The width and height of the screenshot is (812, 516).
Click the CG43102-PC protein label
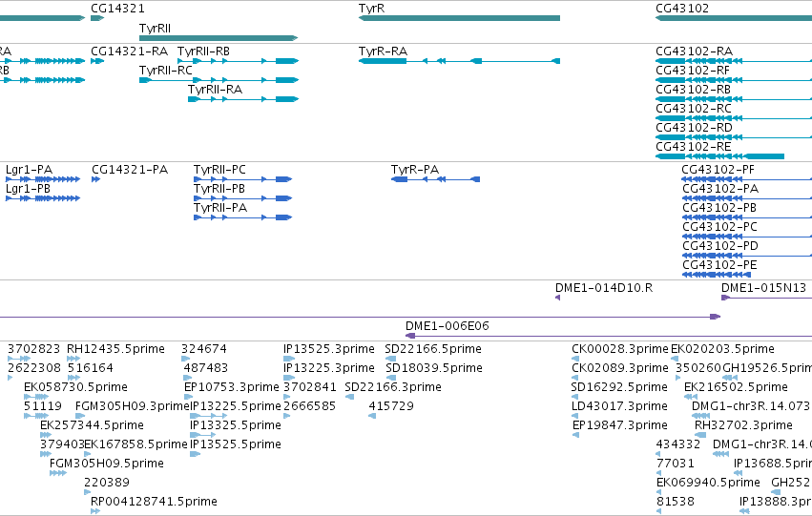pos(719,227)
